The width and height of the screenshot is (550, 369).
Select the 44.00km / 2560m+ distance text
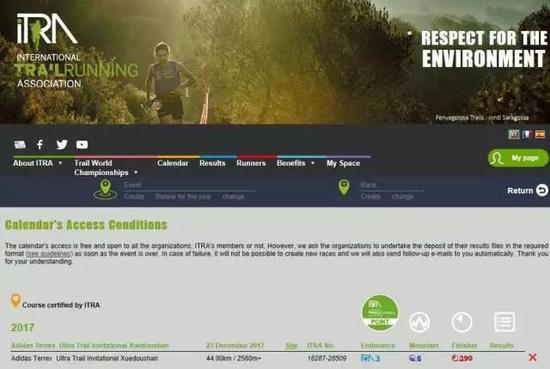point(234,358)
